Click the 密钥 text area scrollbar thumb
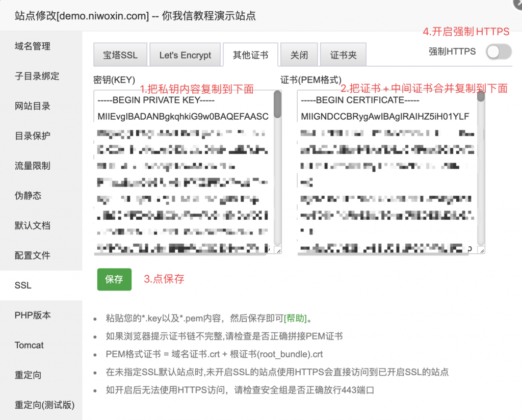 click(x=277, y=104)
